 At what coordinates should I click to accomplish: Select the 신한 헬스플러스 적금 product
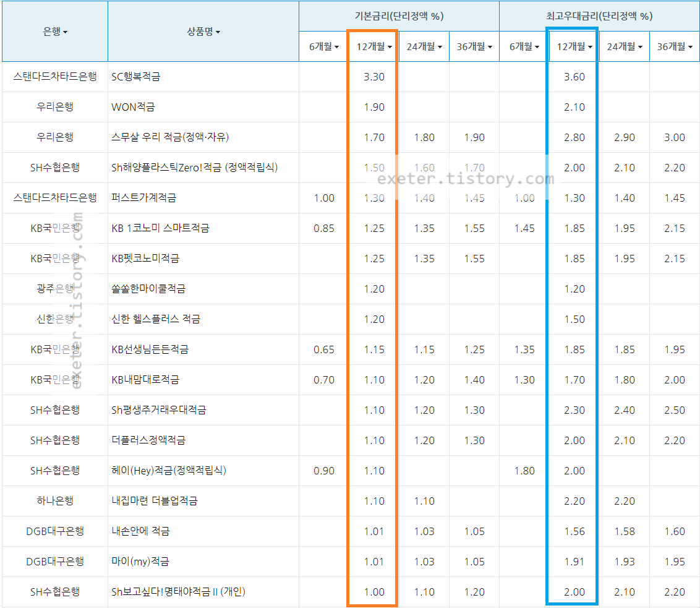pos(156,319)
